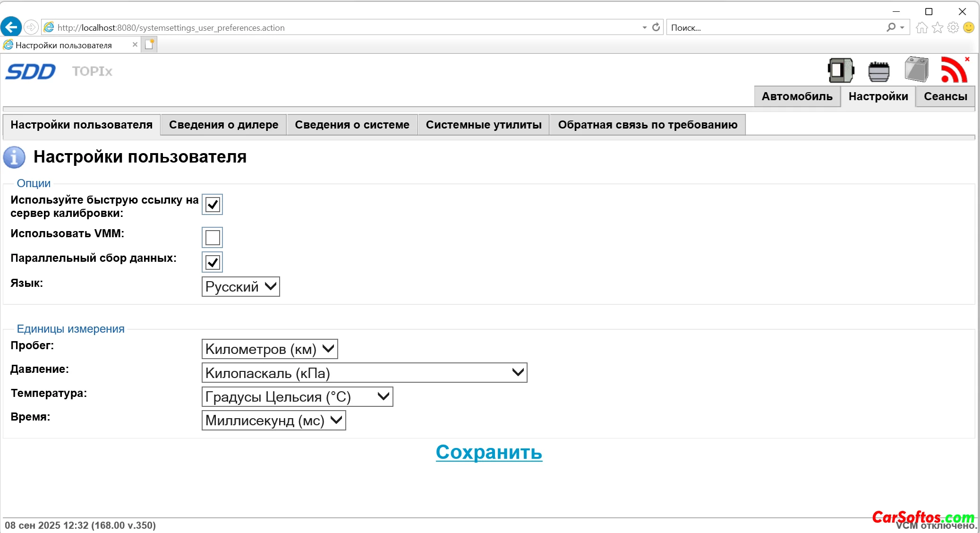The image size is (980, 533).
Task: Click the Сохранить link
Action: click(489, 452)
